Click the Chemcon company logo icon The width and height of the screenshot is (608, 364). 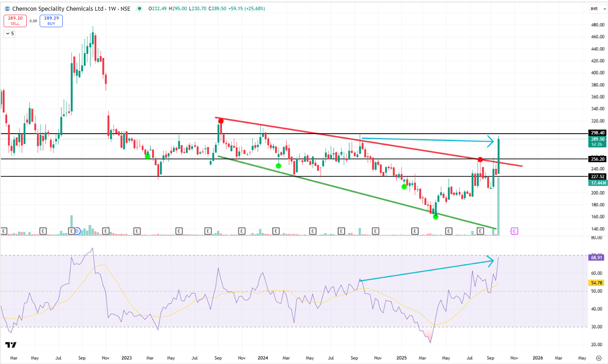pyautogui.click(x=7, y=8)
